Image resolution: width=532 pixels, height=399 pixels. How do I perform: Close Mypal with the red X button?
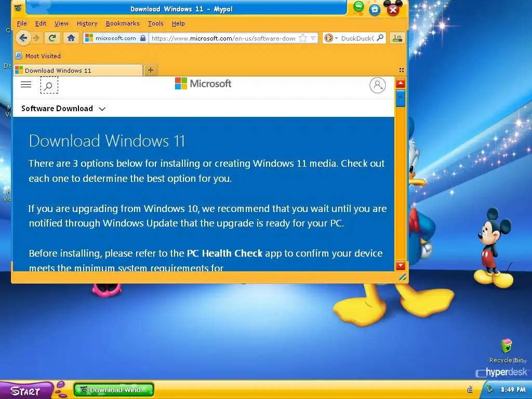(x=393, y=10)
